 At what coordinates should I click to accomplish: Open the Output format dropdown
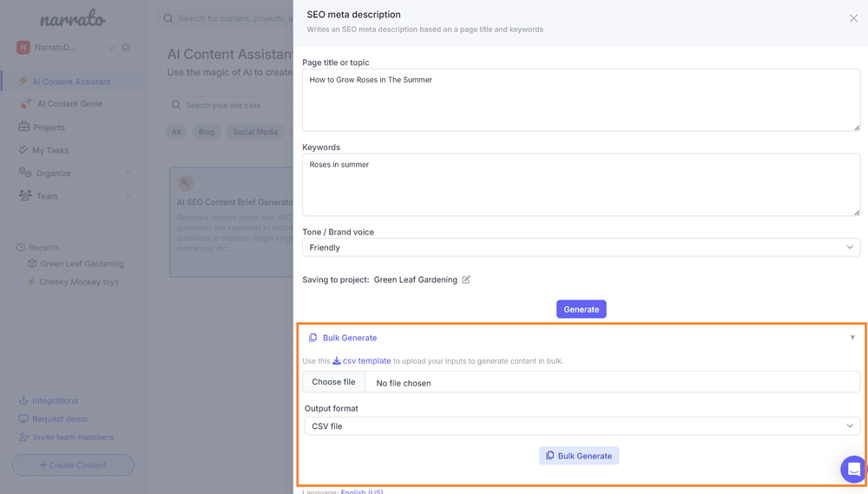[x=582, y=426]
